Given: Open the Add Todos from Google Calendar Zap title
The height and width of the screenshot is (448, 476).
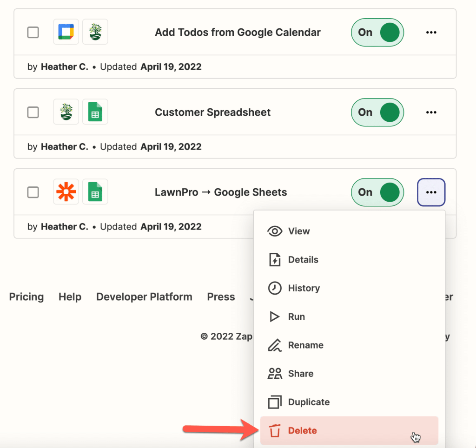Looking at the screenshot, I should pyautogui.click(x=238, y=32).
